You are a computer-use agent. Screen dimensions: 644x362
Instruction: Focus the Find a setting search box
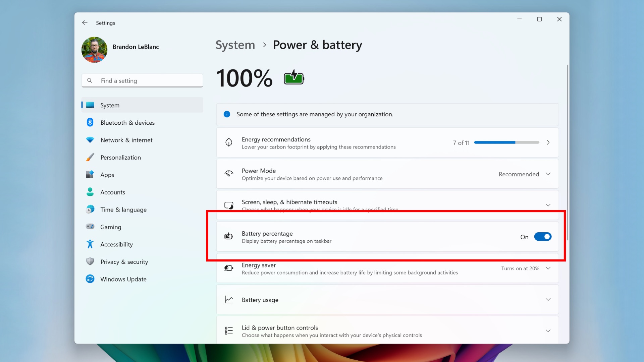pyautogui.click(x=142, y=80)
